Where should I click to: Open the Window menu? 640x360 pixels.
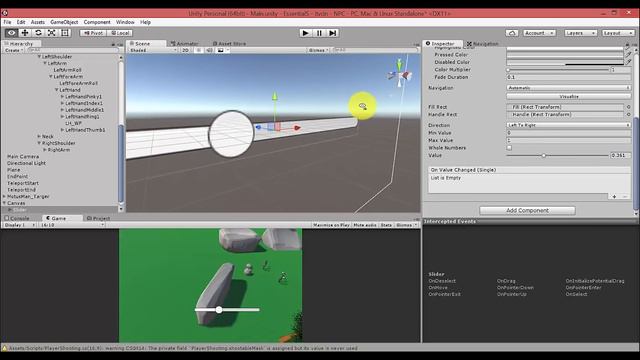(125, 22)
